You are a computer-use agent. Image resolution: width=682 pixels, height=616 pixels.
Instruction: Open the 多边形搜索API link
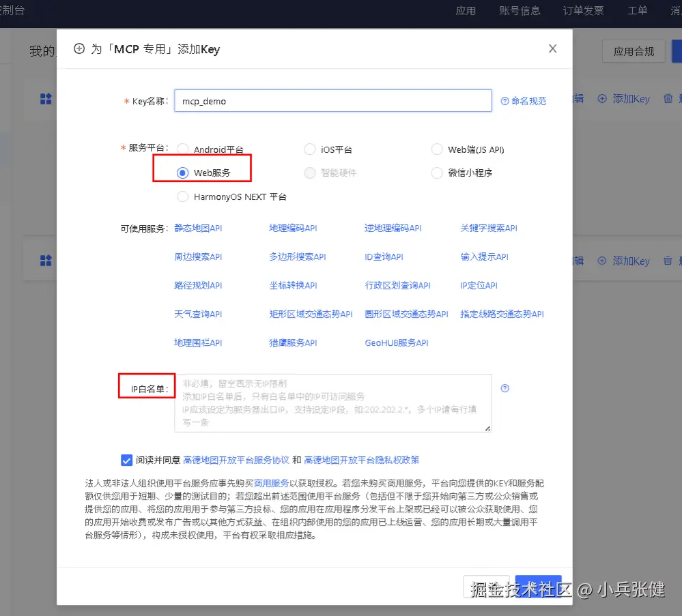(x=298, y=257)
